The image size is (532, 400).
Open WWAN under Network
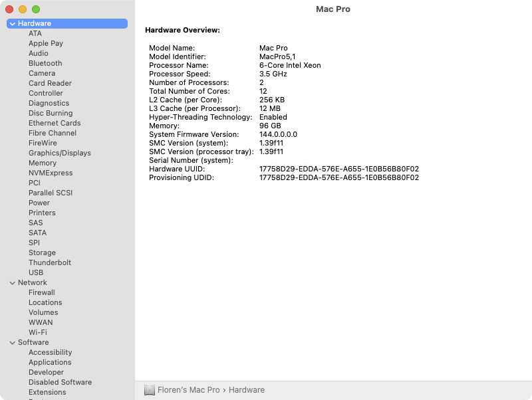tap(41, 322)
